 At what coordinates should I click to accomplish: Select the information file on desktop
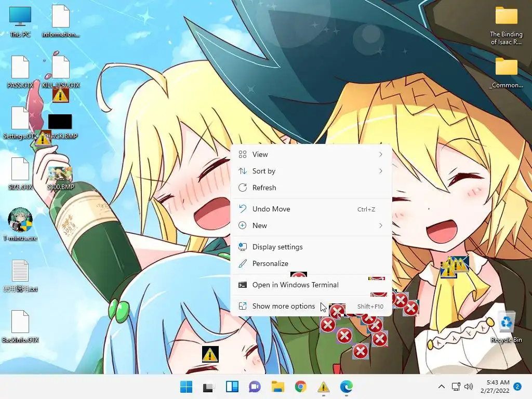(x=61, y=22)
